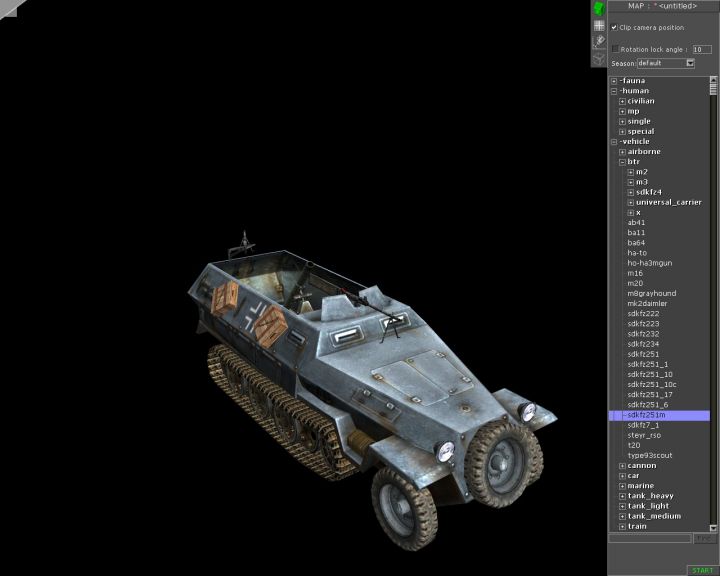Screen dimensions: 720x576
Task: Click the Rotation lock angle value field
Action: point(702,48)
